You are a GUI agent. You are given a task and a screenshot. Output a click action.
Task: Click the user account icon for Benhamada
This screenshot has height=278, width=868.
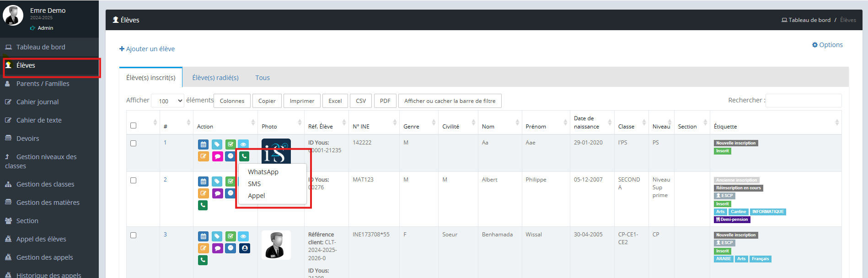(x=245, y=248)
